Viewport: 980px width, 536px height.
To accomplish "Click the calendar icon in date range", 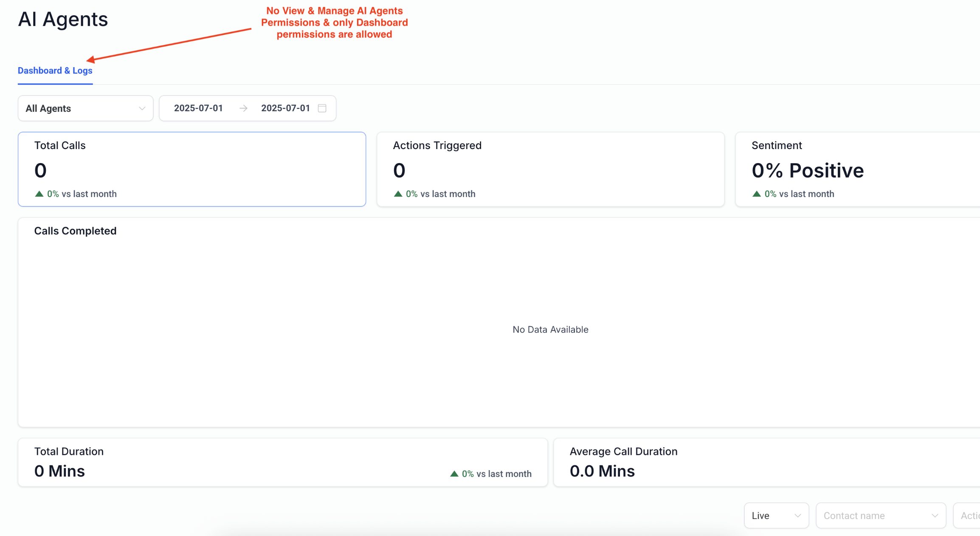I will (x=322, y=108).
